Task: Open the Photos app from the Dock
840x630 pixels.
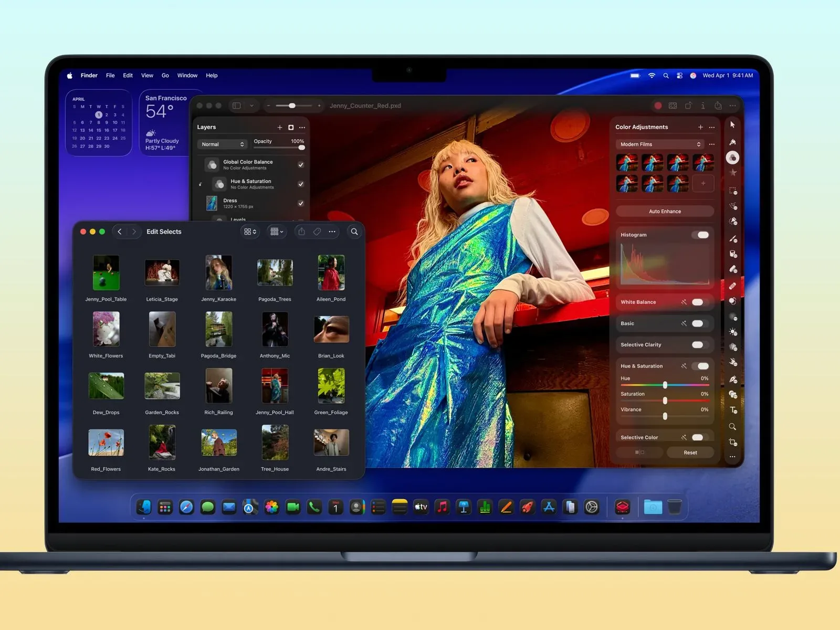Action: point(271,507)
